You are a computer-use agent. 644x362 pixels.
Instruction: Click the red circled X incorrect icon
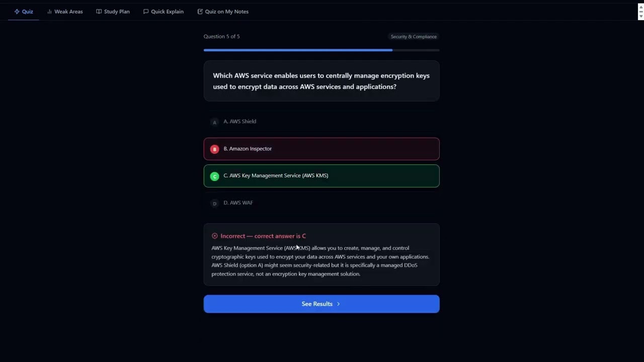click(214, 236)
